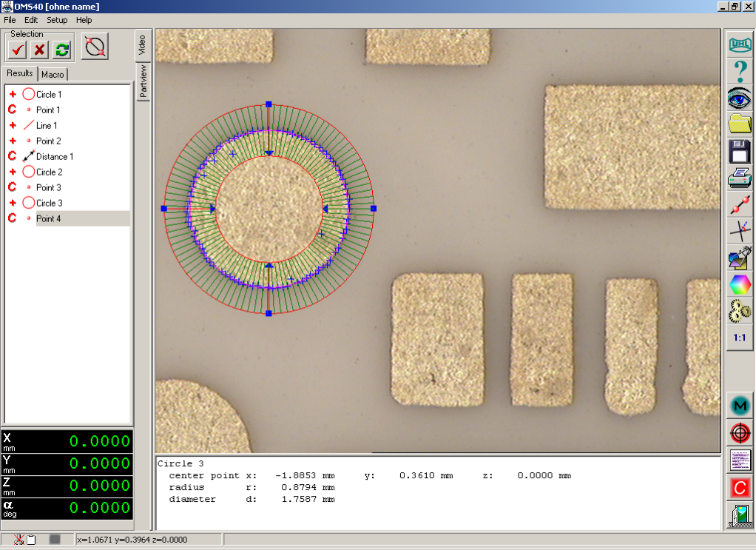The height and width of the screenshot is (550, 756).
Task: Click the green refresh arrows button
Action: point(62,50)
